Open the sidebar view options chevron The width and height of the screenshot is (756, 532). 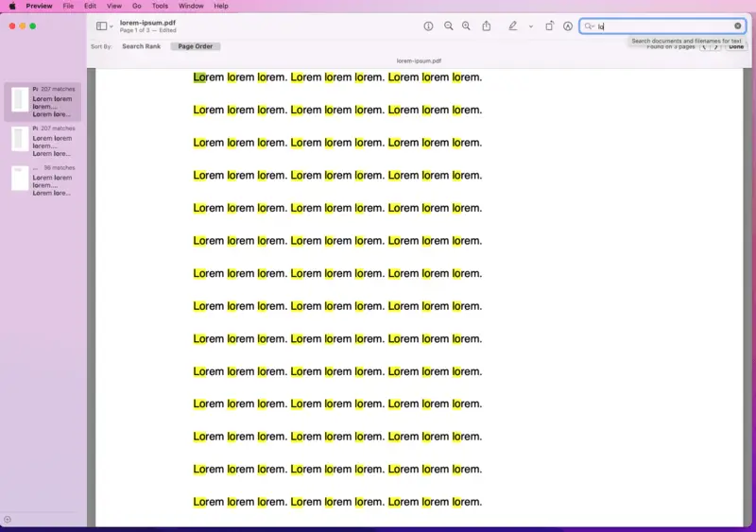pos(112,26)
